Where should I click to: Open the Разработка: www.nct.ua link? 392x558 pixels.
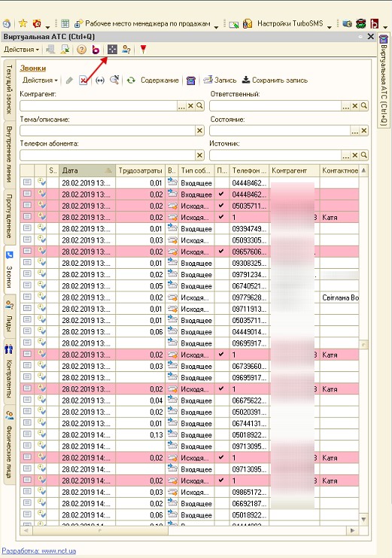(39, 551)
